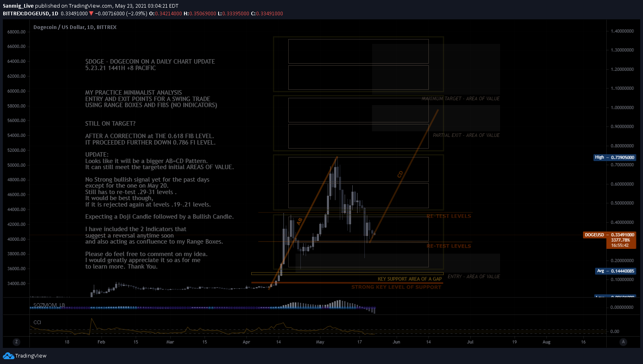643x364 pixels.
Task: Click the open price value 0.34214000
Action: point(168,14)
